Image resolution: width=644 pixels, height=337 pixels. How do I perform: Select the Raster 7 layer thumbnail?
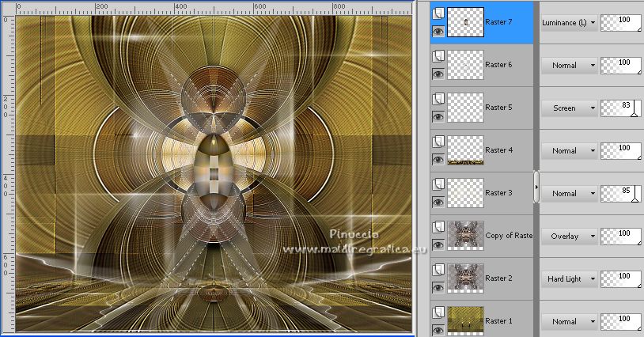465,22
